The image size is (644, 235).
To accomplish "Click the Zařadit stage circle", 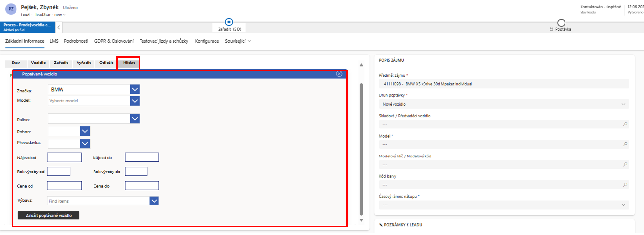I will click(x=229, y=22).
